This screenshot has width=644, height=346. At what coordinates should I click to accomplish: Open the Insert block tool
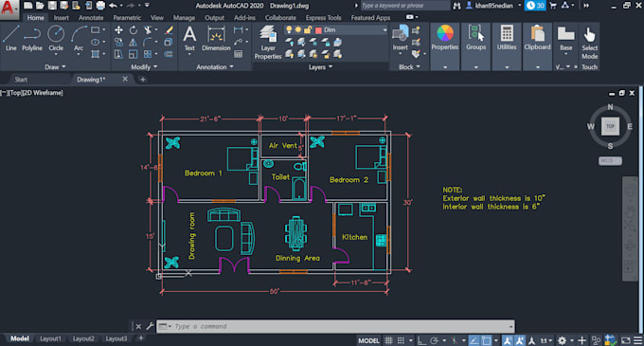[x=400, y=38]
